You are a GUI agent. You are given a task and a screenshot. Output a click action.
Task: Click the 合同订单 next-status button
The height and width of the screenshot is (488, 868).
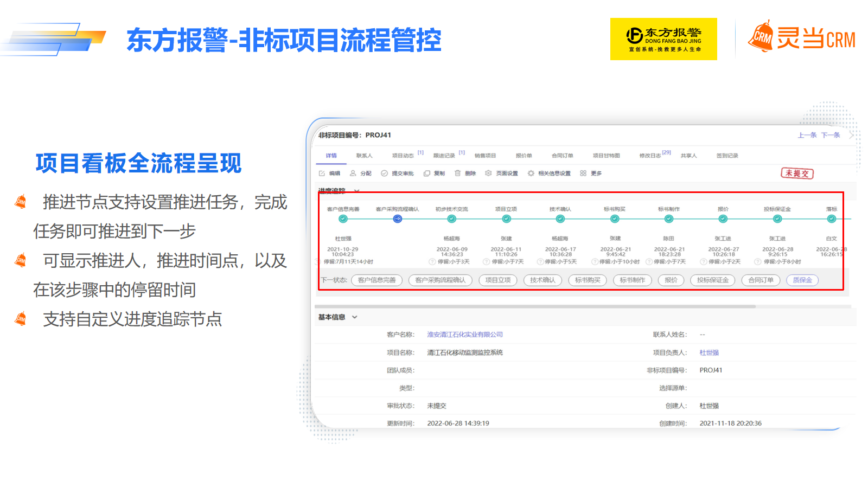(761, 280)
